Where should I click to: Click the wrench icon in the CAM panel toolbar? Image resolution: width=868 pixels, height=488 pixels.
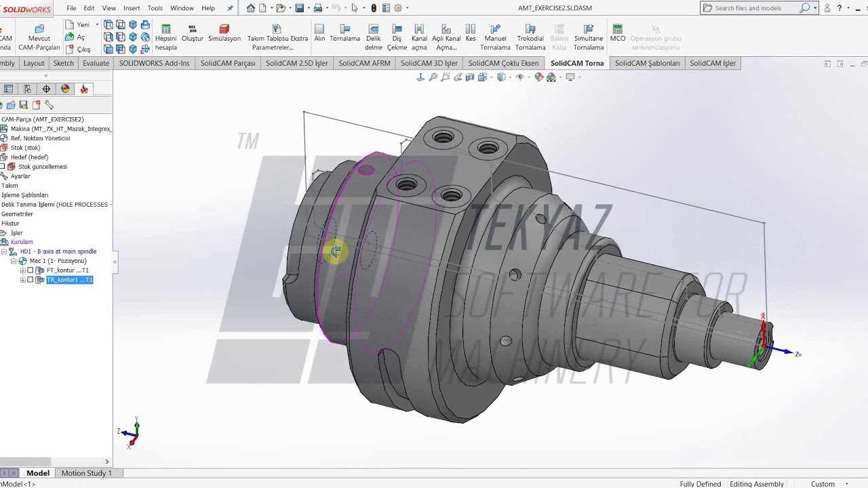[x=49, y=105]
